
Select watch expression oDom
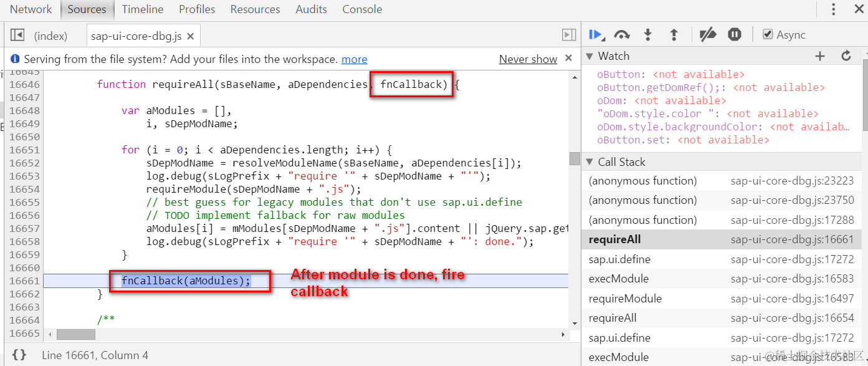661,101
